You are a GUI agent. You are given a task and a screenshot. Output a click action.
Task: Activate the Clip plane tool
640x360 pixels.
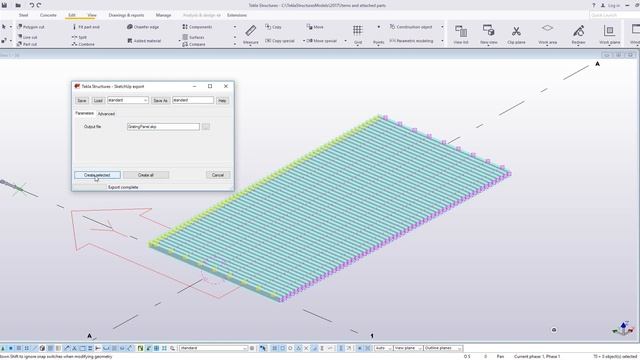click(x=516, y=34)
